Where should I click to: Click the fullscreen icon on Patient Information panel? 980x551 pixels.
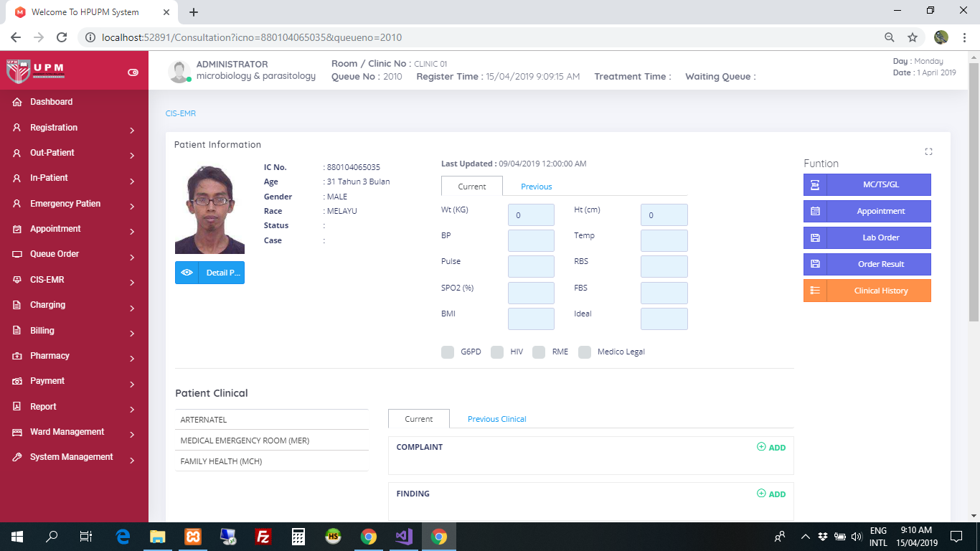point(928,151)
